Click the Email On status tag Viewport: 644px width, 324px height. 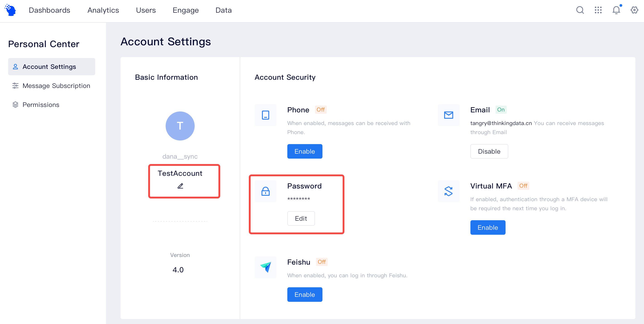[501, 110]
